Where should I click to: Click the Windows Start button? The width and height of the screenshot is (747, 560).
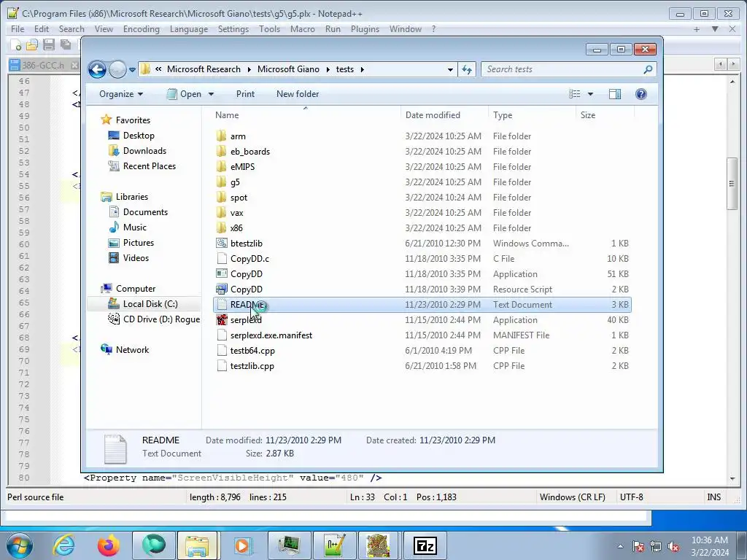point(19,545)
